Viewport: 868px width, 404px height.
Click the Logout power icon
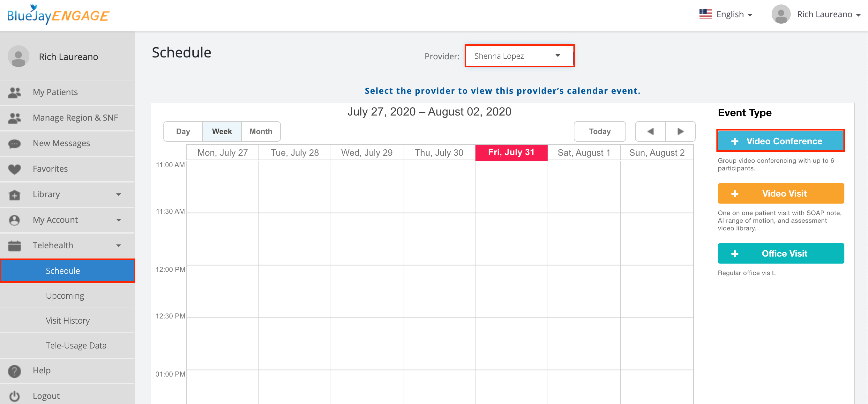[14, 396]
